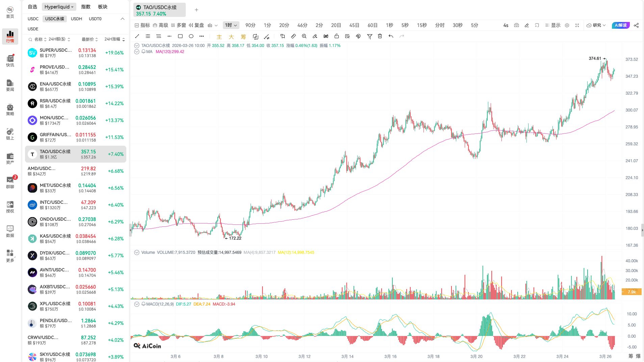The height and width of the screenshot is (362, 644).
Task: Delete all drawings with the trash icon
Action: click(380, 36)
